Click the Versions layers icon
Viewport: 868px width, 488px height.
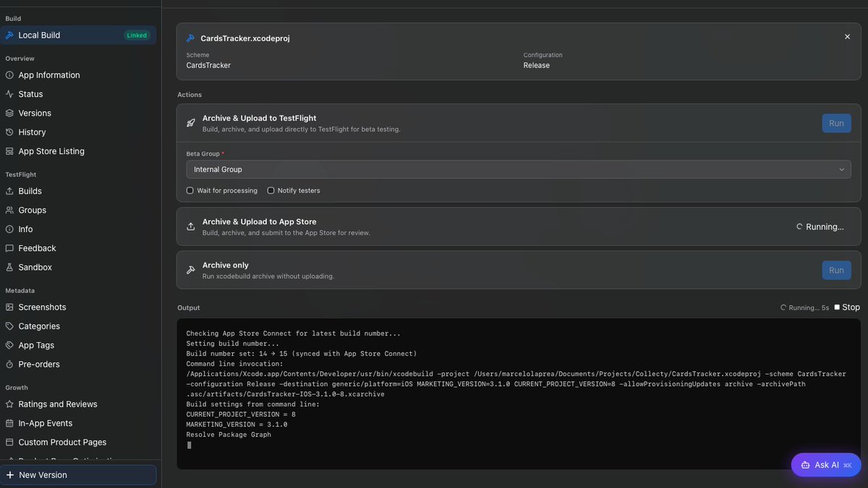tap(9, 113)
